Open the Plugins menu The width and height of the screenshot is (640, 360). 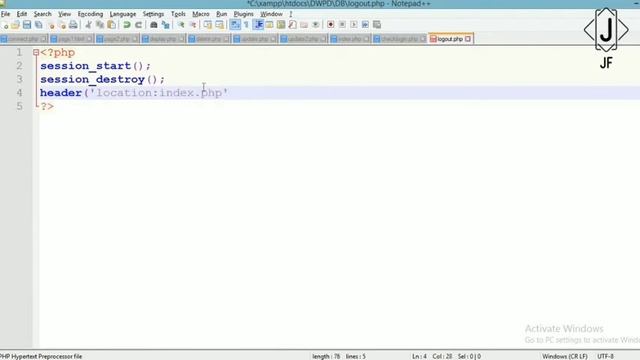(x=243, y=14)
